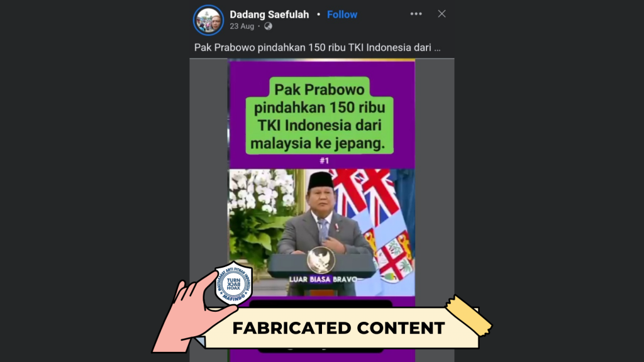Open Dadang Saefulah's profile picture
This screenshot has height=362, width=644.
pos(209,20)
